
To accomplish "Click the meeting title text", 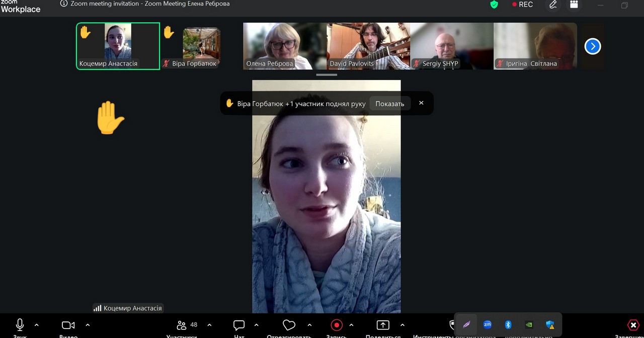I will pos(150,4).
